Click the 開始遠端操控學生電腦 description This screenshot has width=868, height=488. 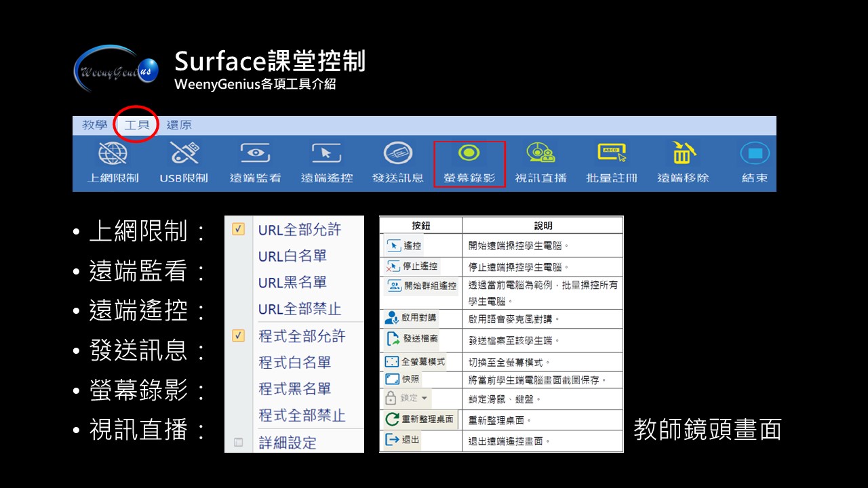519,245
